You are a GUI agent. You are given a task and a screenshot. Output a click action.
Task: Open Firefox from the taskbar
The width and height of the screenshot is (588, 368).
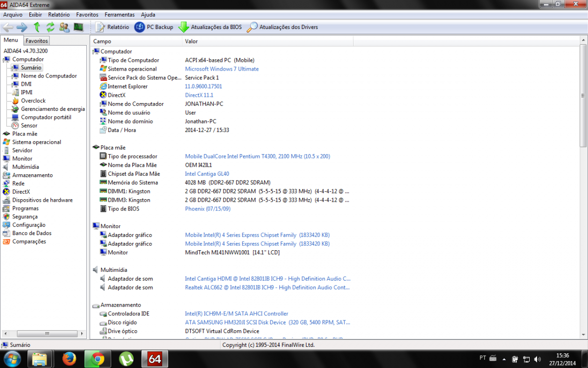coord(70,359)
